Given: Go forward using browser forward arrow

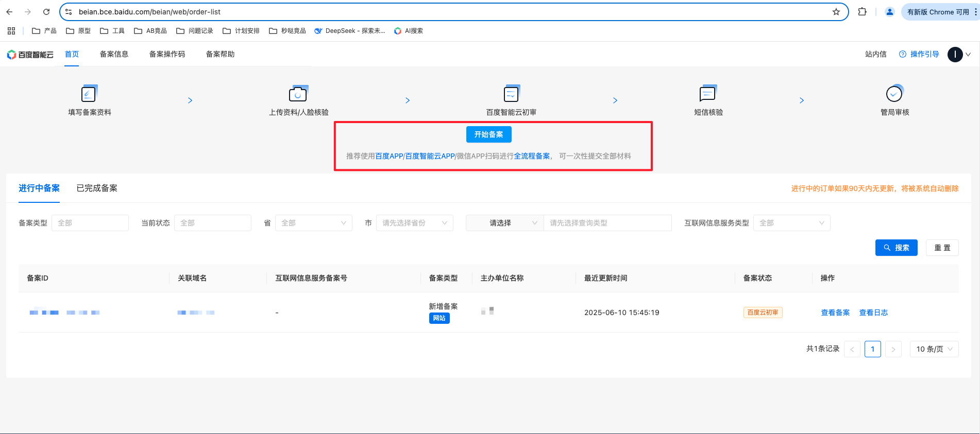Looking at the screenshot, I should [x=28, y=12].
